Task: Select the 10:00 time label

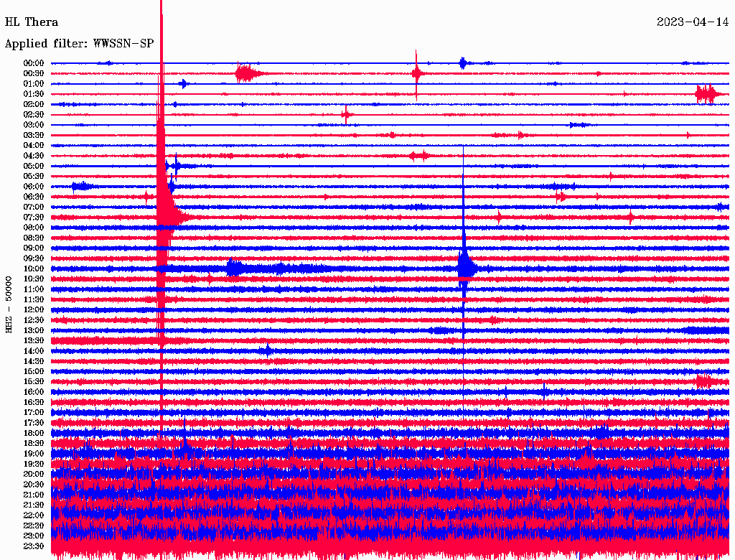Action: tap(34, 269)
